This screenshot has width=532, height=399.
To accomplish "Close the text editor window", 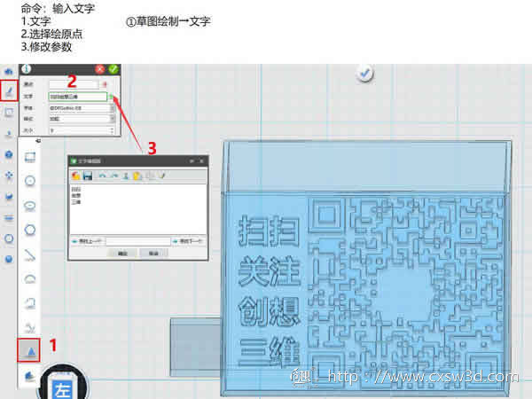I will 201,160.
